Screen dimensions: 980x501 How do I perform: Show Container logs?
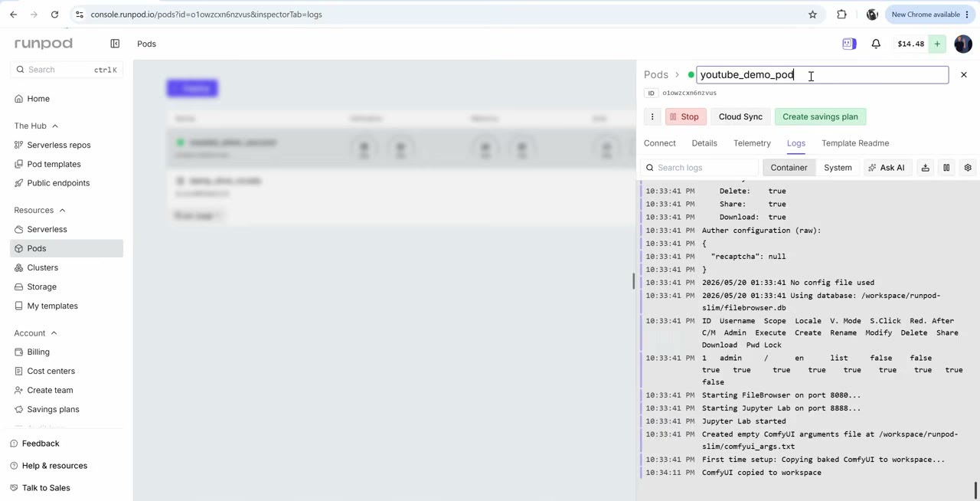tap(789, 168)
